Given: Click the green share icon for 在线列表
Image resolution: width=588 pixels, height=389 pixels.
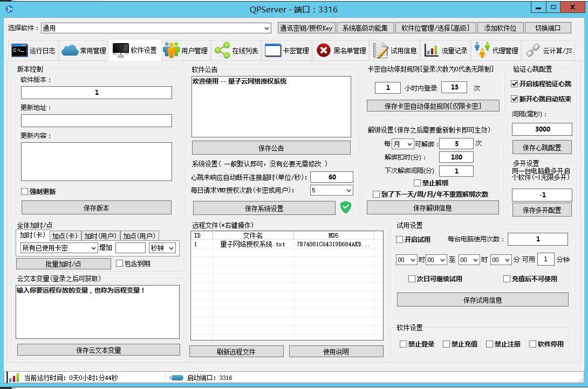Looking at the screenshot, I should click(x=222, y=51).
